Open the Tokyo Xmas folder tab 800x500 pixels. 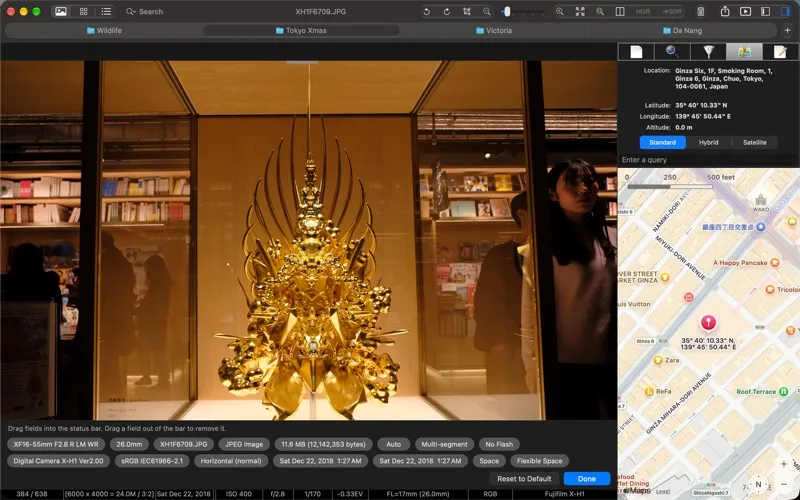pos(301,31)
